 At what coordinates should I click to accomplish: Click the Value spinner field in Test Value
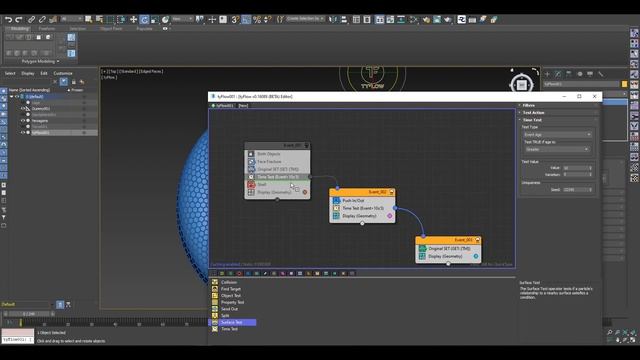coord(577,168)
